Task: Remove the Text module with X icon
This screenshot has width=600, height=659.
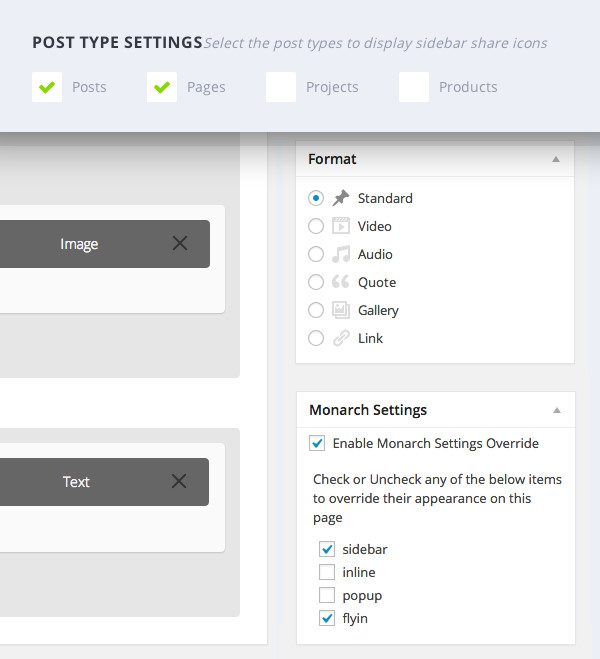Action: click(x=179, y=481)
